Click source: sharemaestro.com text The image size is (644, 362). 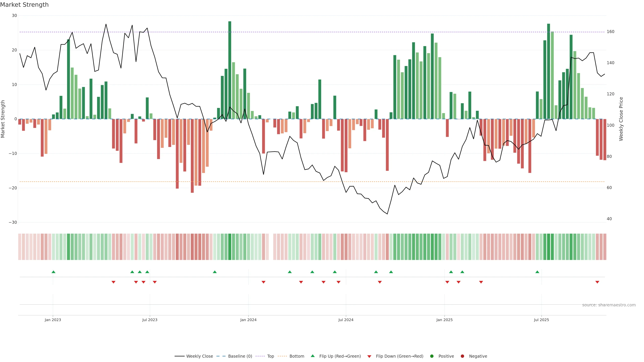(x=609, y=305)
